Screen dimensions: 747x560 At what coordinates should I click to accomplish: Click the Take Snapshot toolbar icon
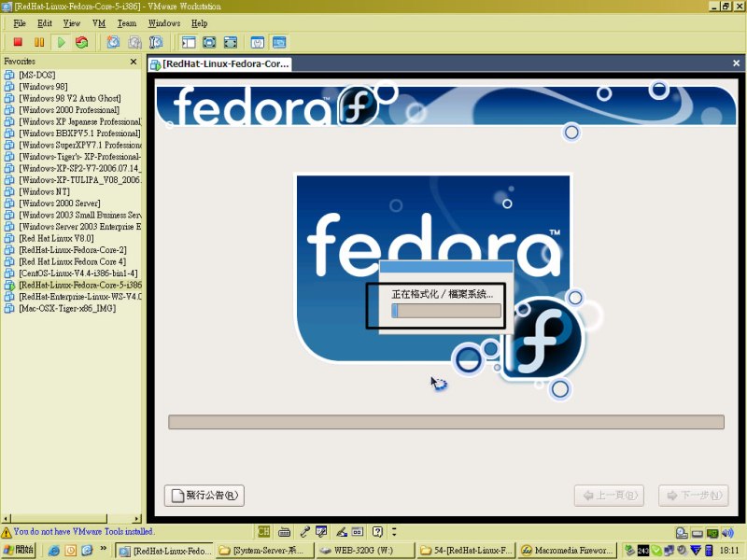point(113,42)
